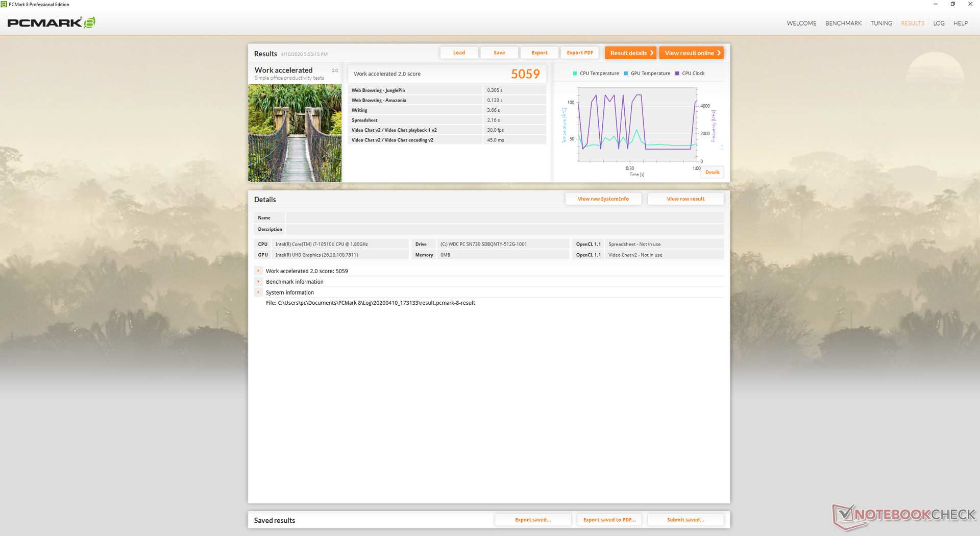Click Submit saved... button
The height and width of the screenshot is (536, 980).
point(685,520)
